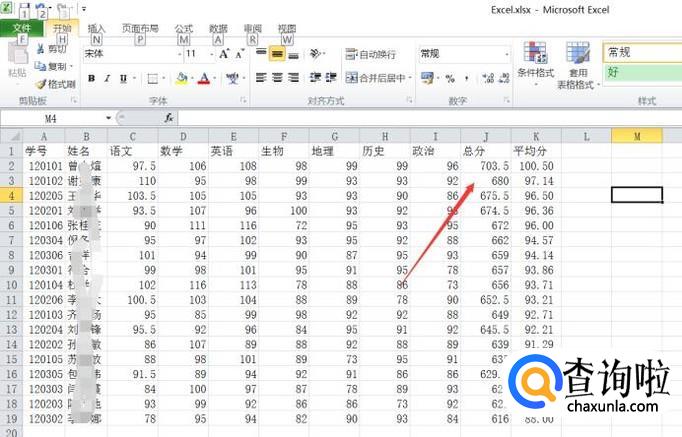Click the Paste icon
The height and width of the screenshot is (437, 682).
coord(17,55)
